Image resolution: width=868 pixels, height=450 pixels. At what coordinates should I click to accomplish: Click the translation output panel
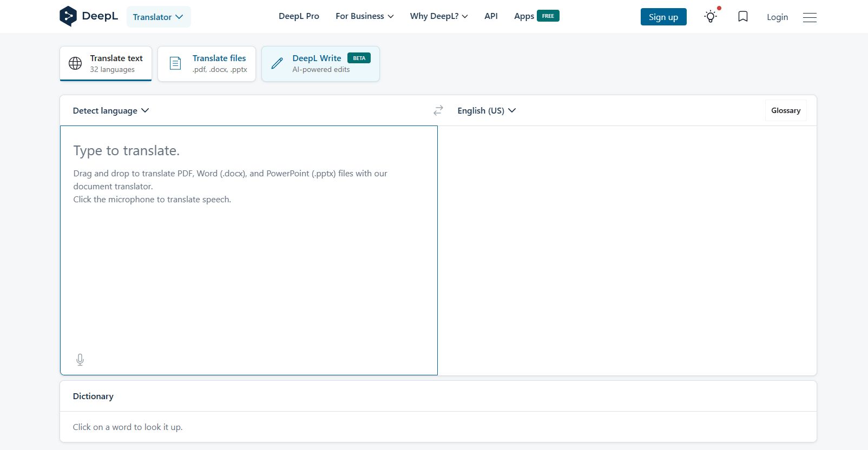[627, 250]
